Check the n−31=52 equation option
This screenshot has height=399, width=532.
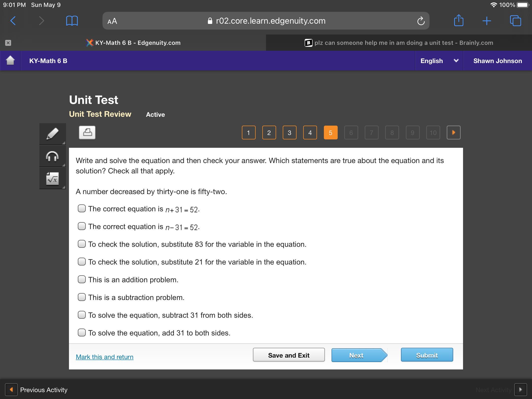[x=82, y=226]
